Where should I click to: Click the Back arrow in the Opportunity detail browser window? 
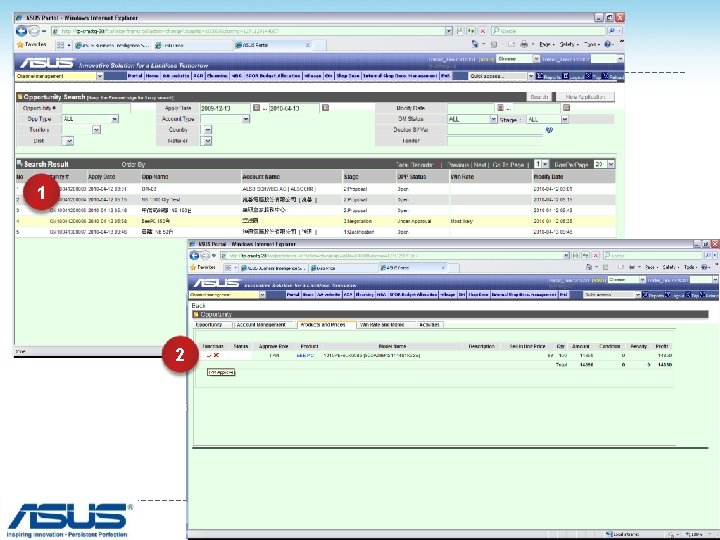pos(194,256)
